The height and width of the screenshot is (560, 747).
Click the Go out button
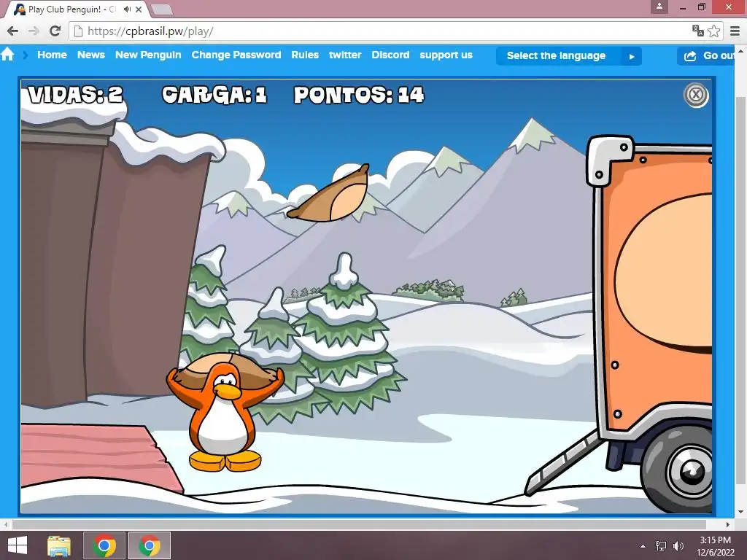(x=708, y=55)
